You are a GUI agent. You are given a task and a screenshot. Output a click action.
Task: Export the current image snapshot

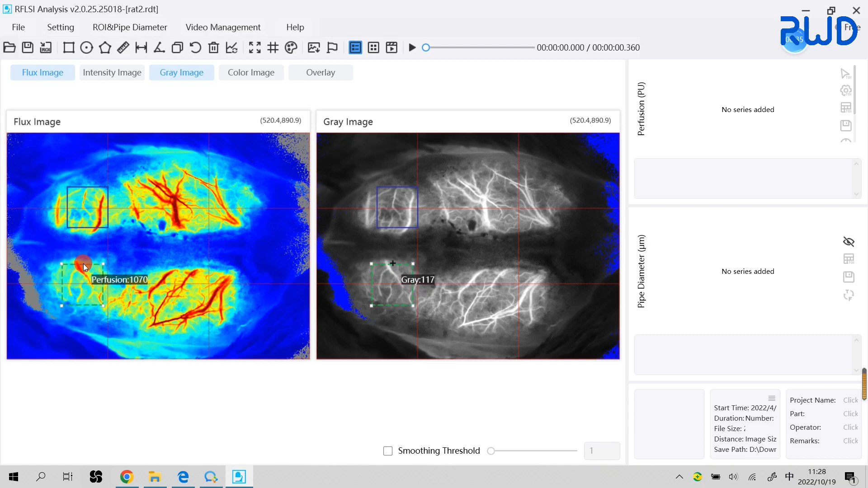pos(314,47)
